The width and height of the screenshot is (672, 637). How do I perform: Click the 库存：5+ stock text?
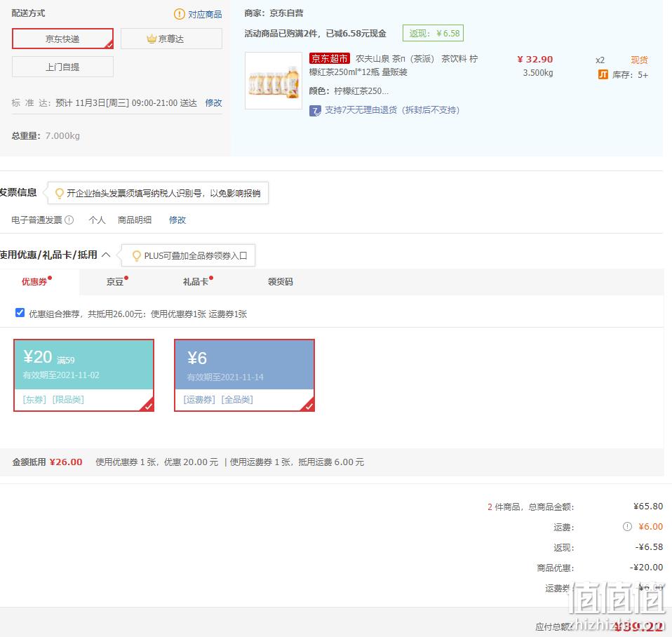pos(630,75)
